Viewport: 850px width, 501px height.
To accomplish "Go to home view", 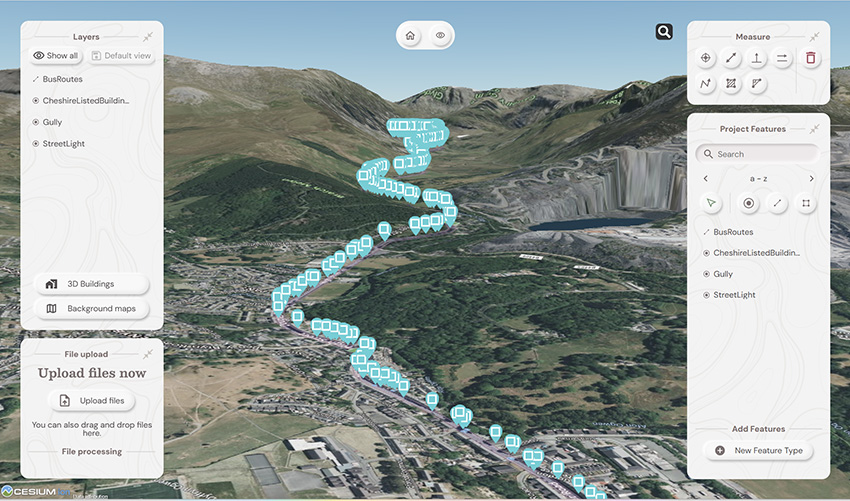I will click(x=410, y=36).
